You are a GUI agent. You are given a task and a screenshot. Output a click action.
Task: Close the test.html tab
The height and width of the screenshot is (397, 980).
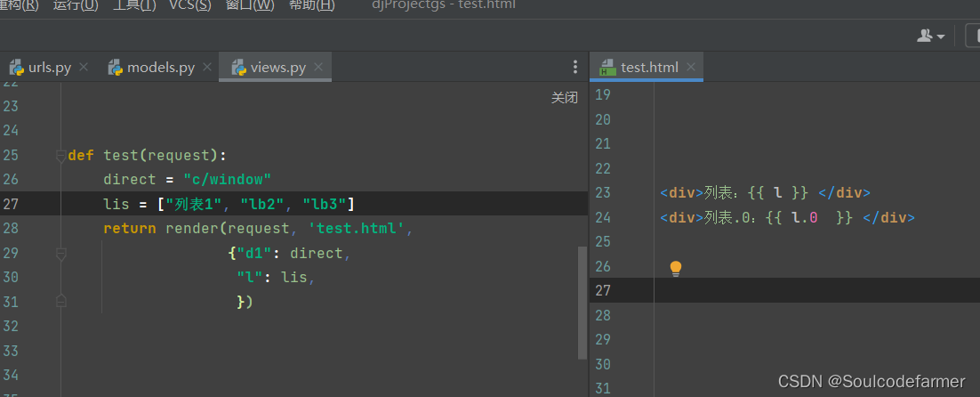pos(691,67)
